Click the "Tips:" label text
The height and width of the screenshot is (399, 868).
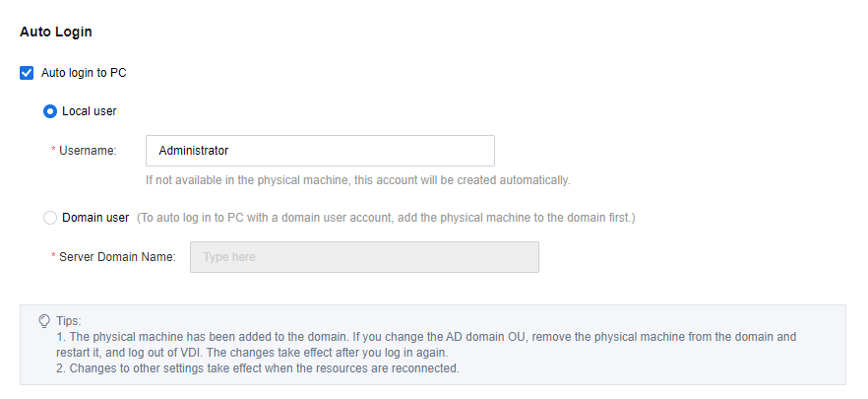(x=68, y=321)
